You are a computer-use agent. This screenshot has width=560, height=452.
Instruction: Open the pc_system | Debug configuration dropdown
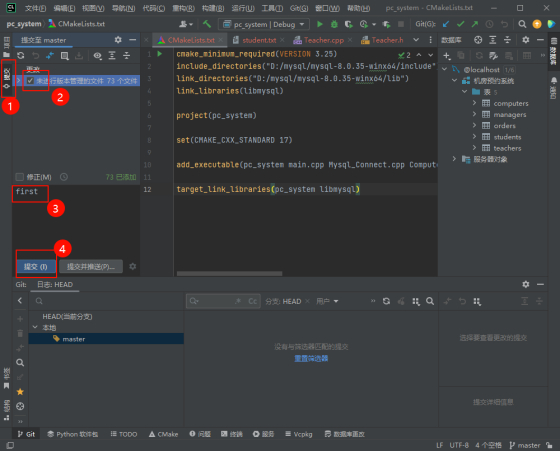[264, 24]
